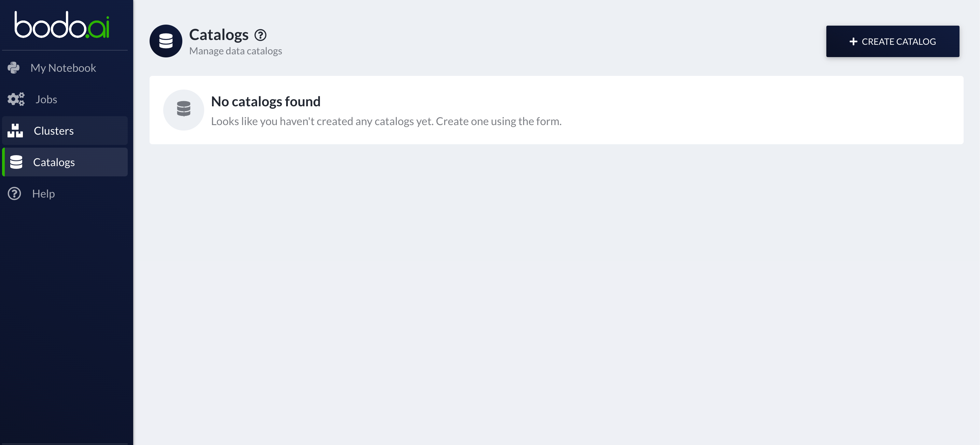The width and height of the screenshot is (980, 445).
Task: Click the round database icon in page header
Action: point(166,41)
